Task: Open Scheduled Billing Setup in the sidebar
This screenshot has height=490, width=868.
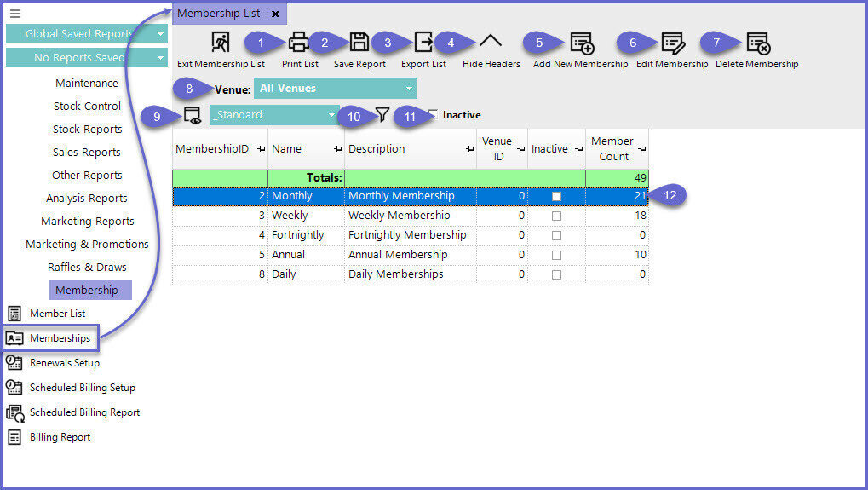Action: (x=82, y=388)
